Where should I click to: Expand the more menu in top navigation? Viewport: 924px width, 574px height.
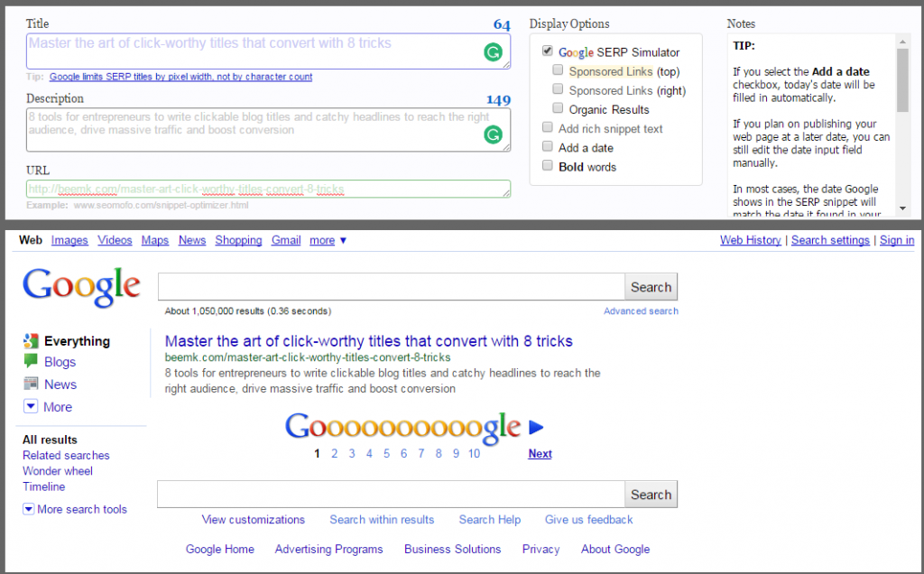click(328, 240)
